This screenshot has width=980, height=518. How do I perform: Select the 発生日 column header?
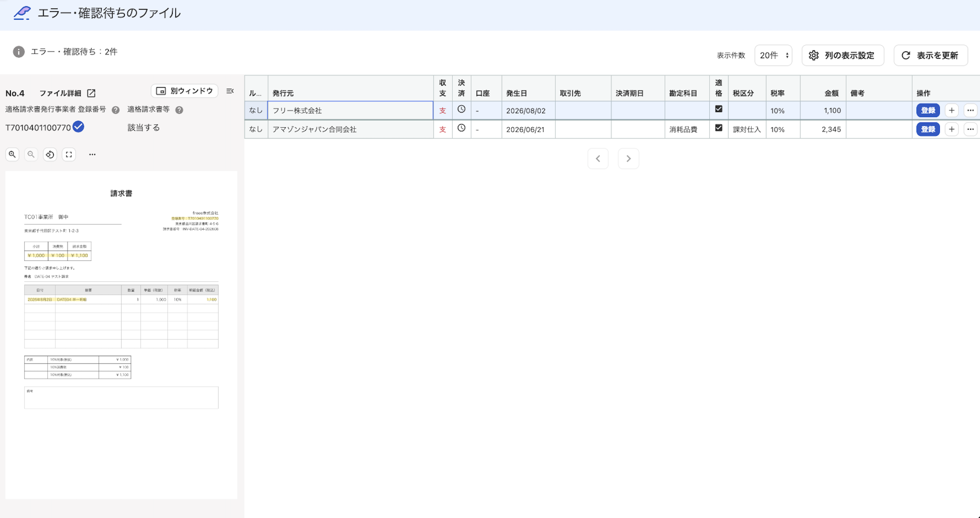click(x=529, y=88)
